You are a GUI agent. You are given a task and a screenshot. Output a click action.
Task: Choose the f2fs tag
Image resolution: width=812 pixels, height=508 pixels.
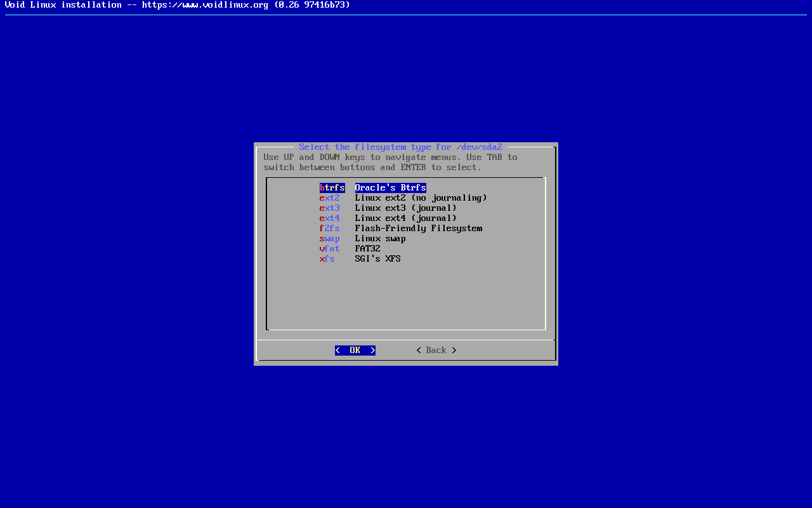(x=329, y=229)
